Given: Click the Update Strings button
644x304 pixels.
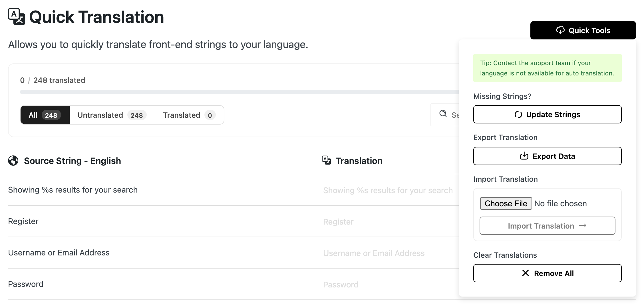Looking at the screenshot, I should point(547,114).
